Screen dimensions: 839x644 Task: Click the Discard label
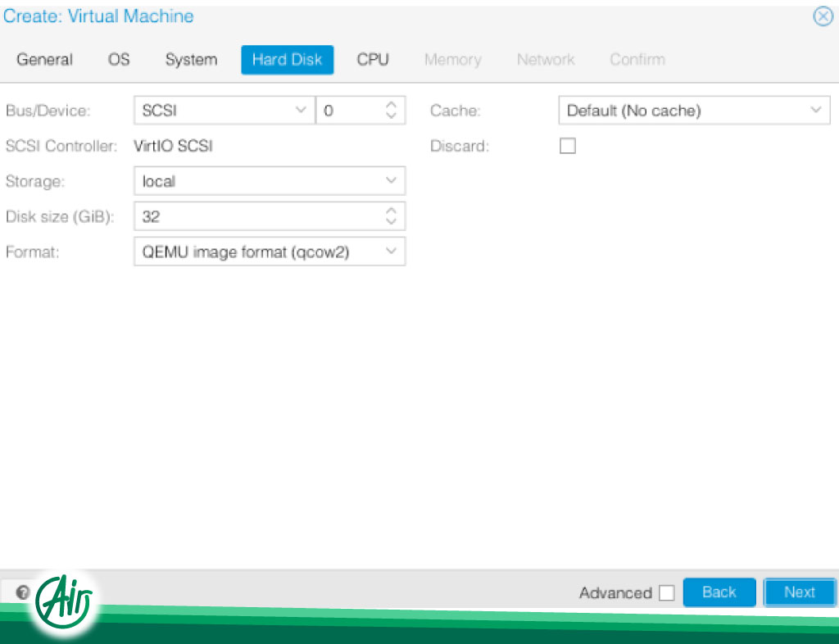(x=460, y=146)
